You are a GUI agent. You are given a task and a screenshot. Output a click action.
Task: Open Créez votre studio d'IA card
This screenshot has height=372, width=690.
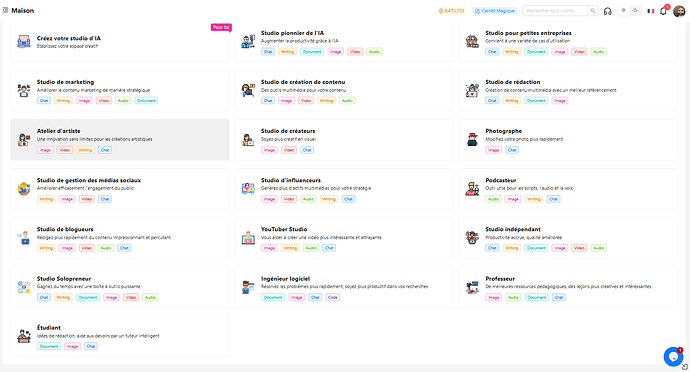(x=120, y=42)
